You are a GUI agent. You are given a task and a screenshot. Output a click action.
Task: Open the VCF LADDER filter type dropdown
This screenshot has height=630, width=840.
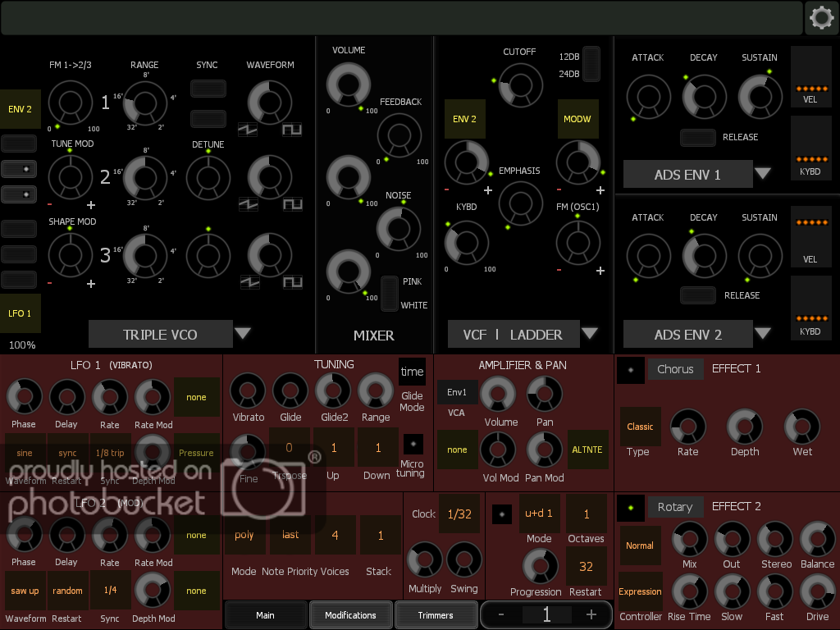589,333
